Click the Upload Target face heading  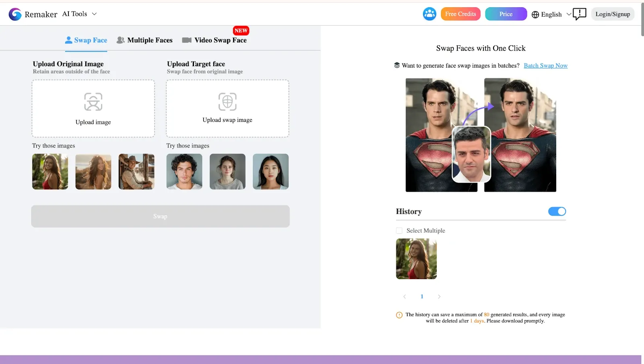[196, 64]
